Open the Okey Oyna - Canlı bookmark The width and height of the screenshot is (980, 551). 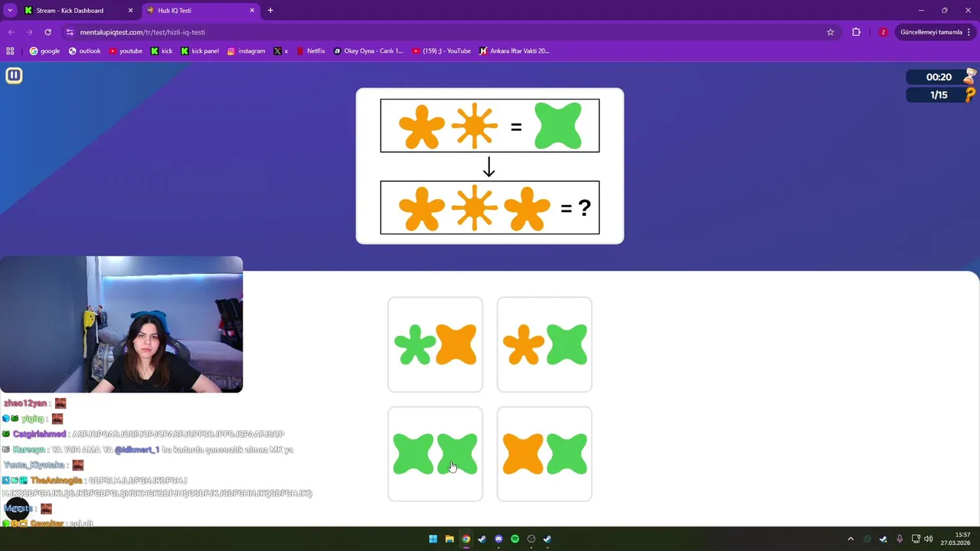[x=368, y=51]
